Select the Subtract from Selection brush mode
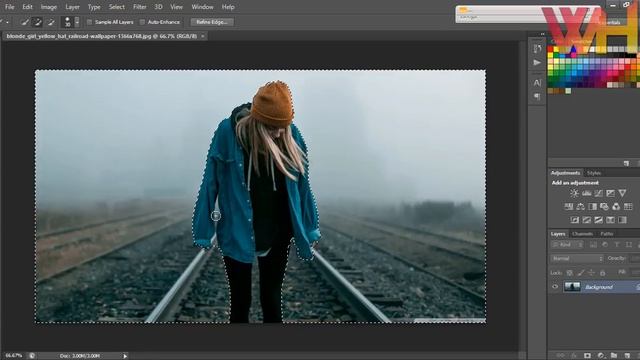The image size is (640, 360). 50,22
